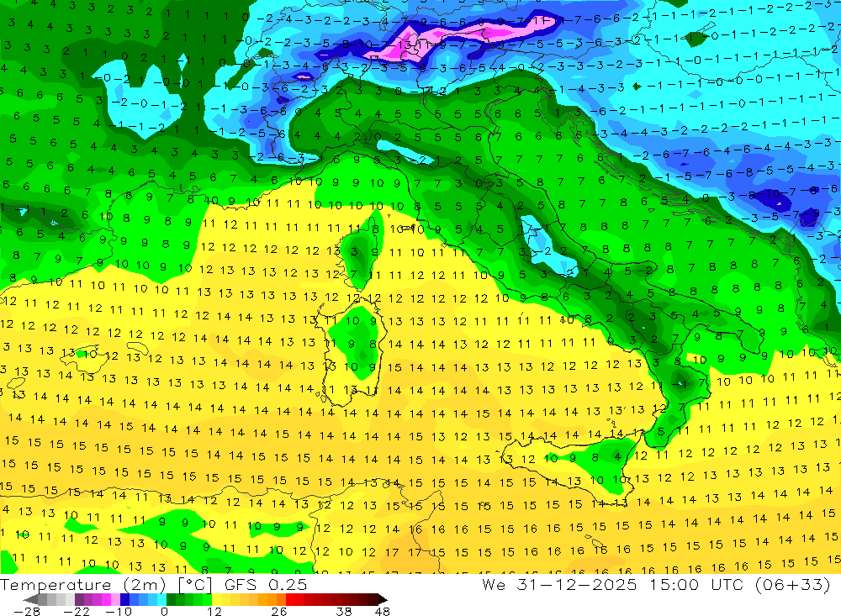Click the '48' legend scale label

(383, 612)
